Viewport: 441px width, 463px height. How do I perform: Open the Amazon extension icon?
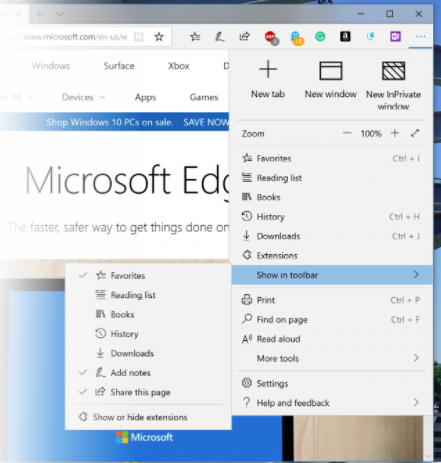pos(345,36)
